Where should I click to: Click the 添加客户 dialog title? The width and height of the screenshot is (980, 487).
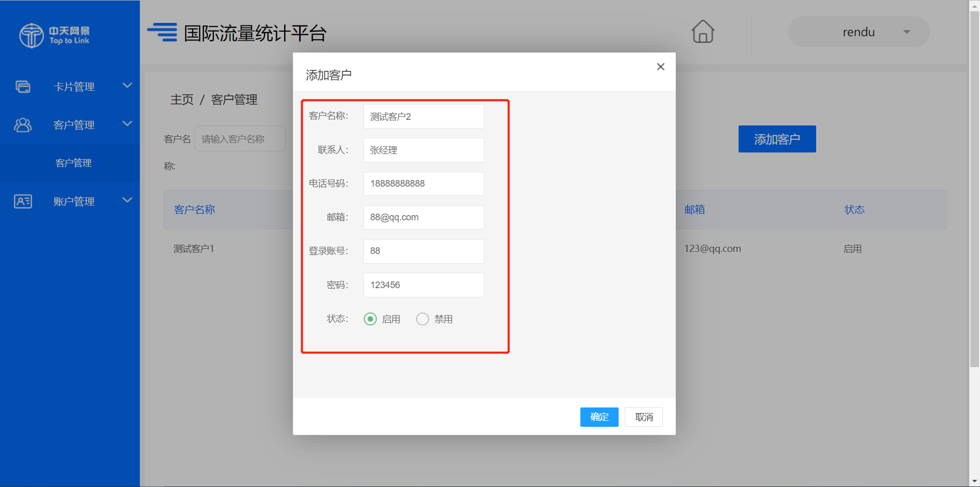tap(329, 75)
